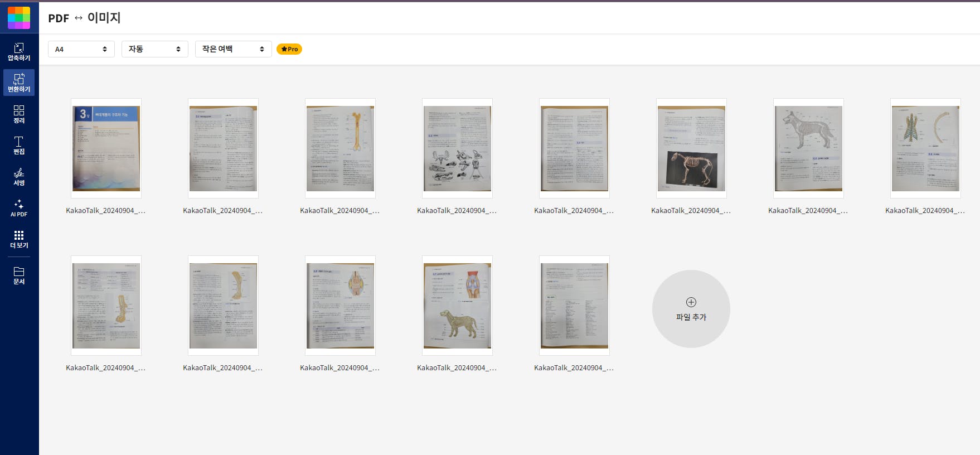Select the skull drawings page thumbnail

point(457,148)
